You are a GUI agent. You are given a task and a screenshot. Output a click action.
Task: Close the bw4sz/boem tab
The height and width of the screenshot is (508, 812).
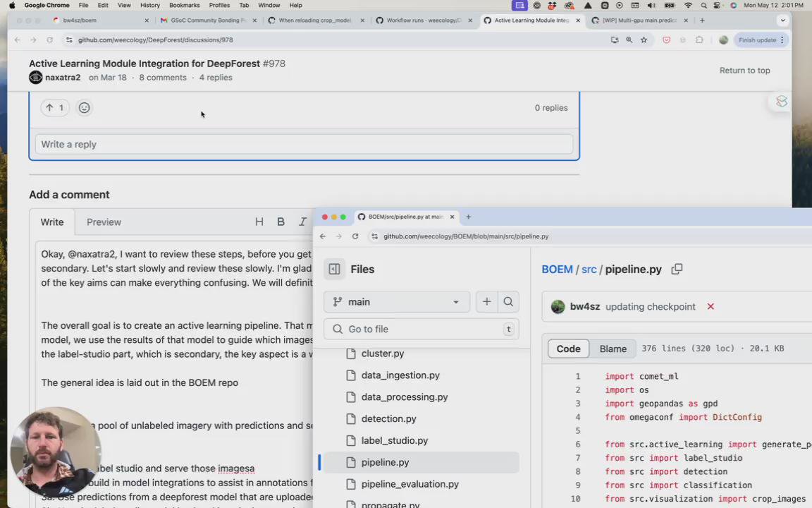[147, 20]
